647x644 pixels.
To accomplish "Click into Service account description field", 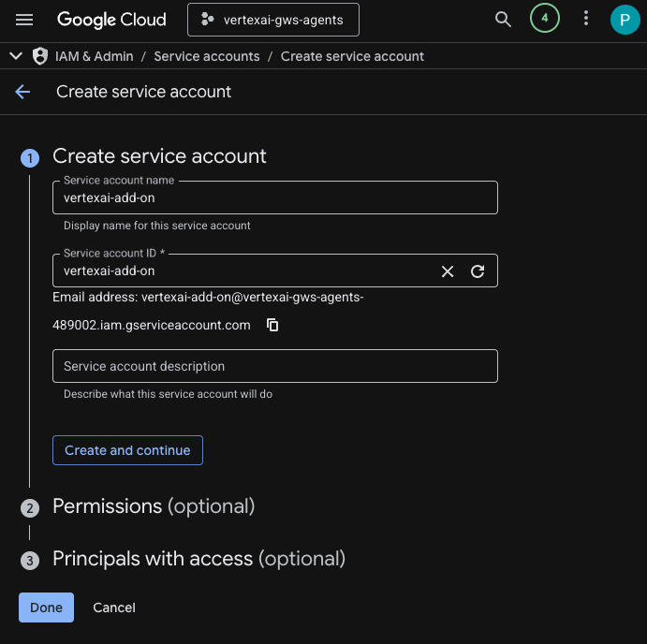I will 274,366.
